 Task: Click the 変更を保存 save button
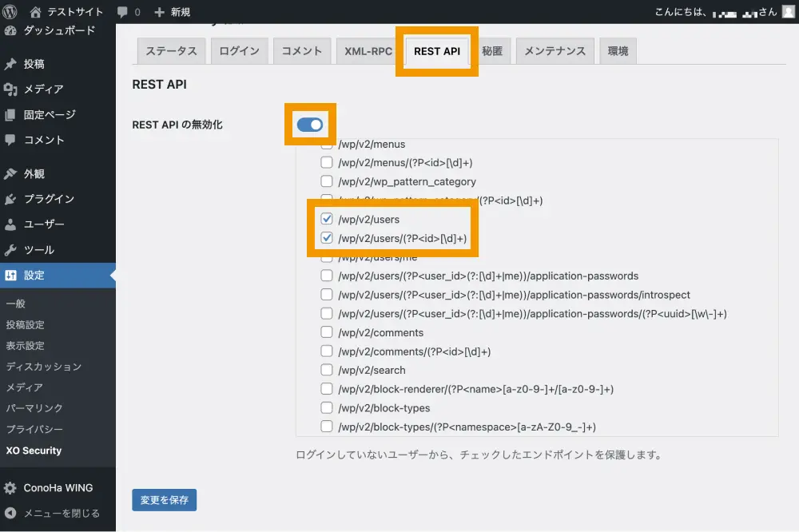[x=165, y=500]
